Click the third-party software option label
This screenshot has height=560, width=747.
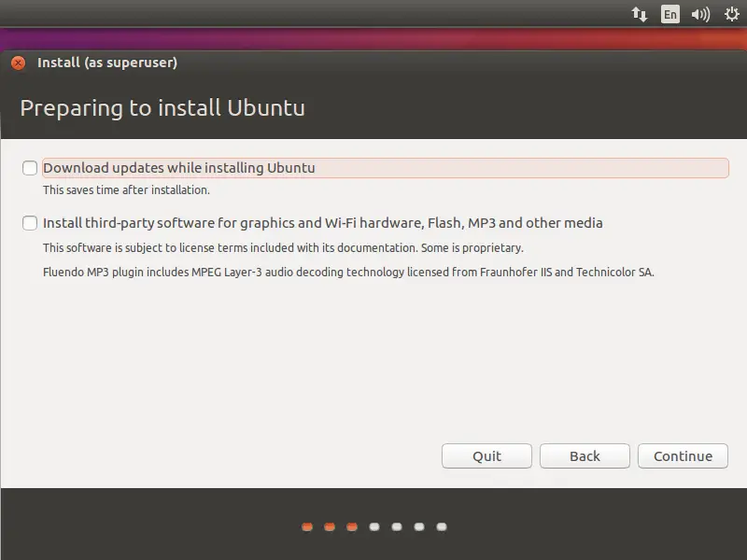pyautogui.click(x=322, y=223)
